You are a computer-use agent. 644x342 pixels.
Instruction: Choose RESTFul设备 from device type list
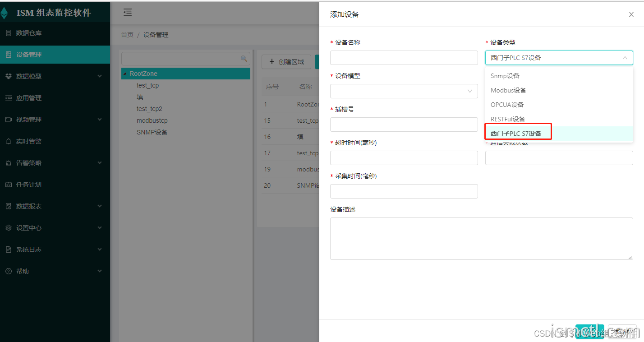(x=559, y=119)
